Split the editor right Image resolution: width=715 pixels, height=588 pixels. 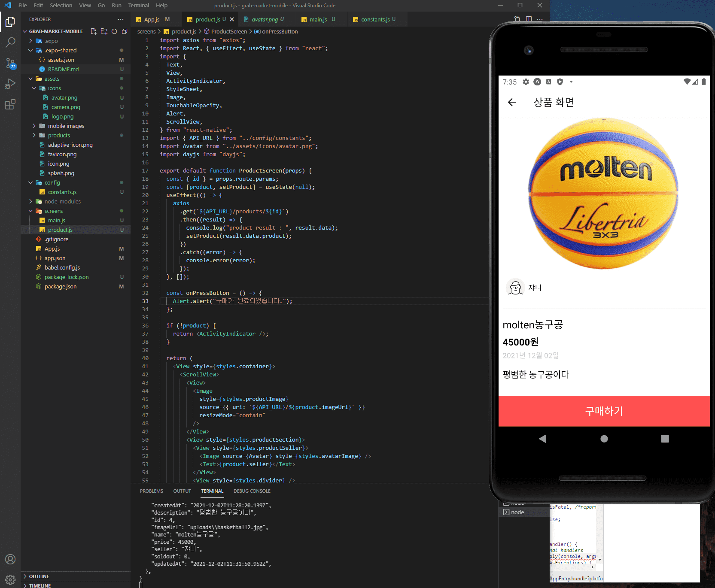(529, 19)
